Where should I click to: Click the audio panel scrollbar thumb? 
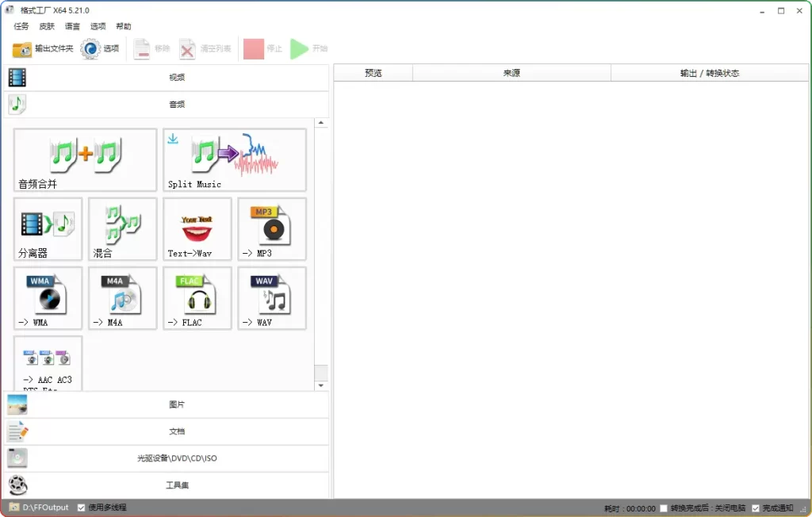(321, 373)
